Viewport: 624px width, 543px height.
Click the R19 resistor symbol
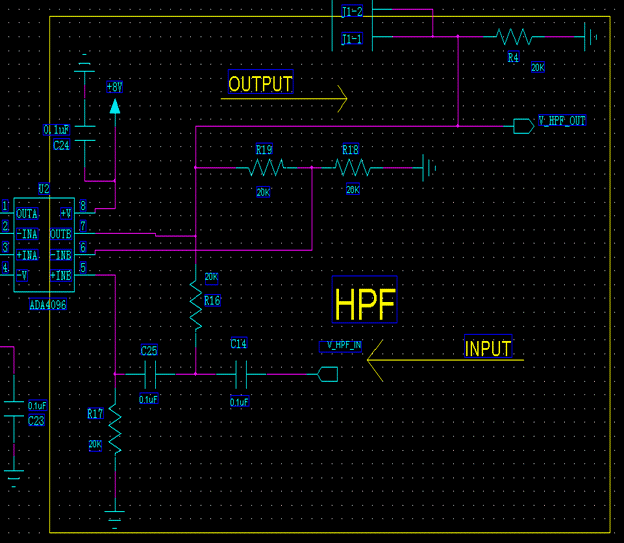point(263,168)
